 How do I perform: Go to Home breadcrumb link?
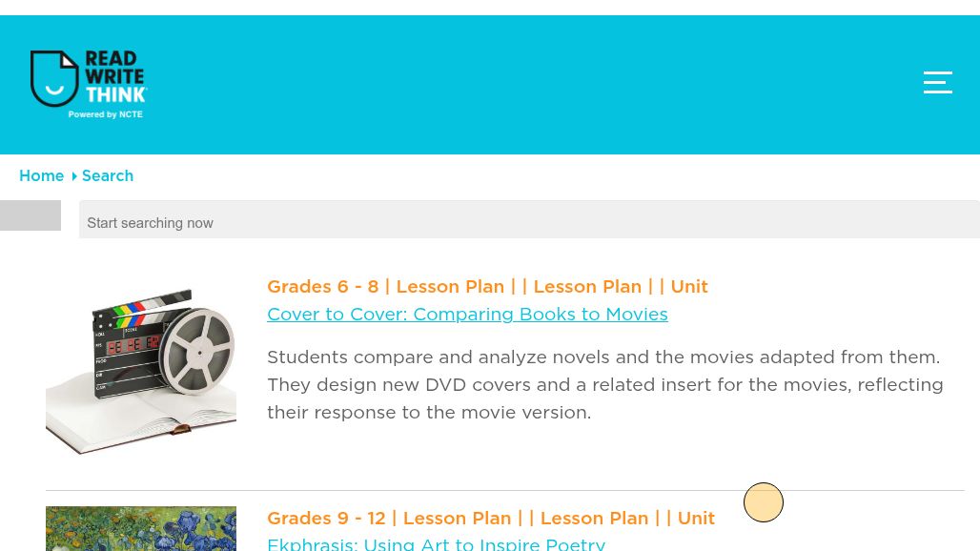(41, 176)
